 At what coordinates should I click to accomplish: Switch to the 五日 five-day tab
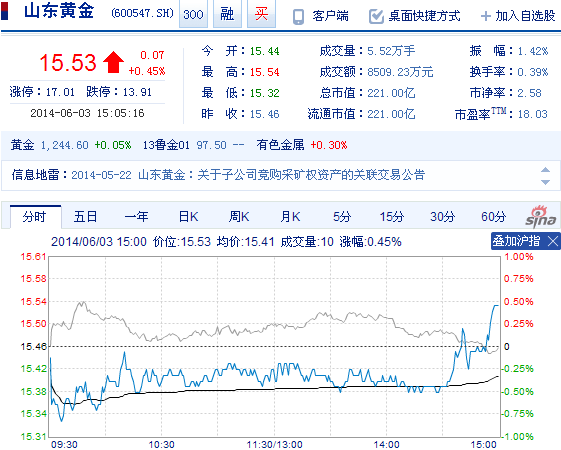pos(85,217)
